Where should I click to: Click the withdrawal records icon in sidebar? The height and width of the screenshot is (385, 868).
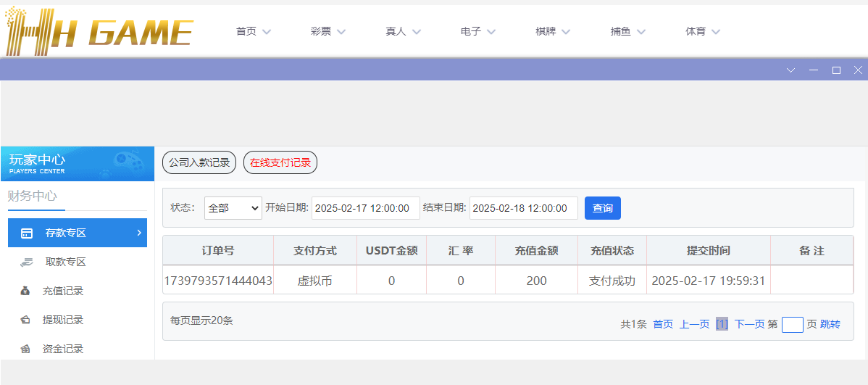[25, 320]
